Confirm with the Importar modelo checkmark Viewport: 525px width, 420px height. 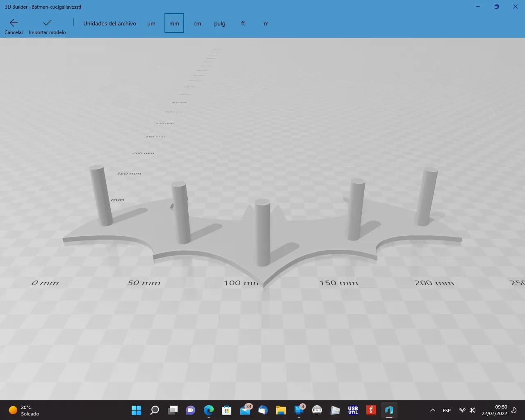(47, 25)
